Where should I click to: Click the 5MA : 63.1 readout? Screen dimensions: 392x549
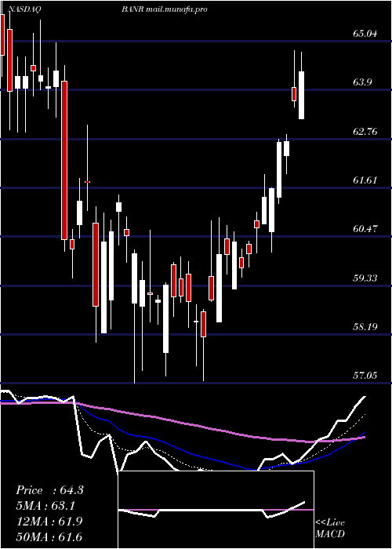45,506
